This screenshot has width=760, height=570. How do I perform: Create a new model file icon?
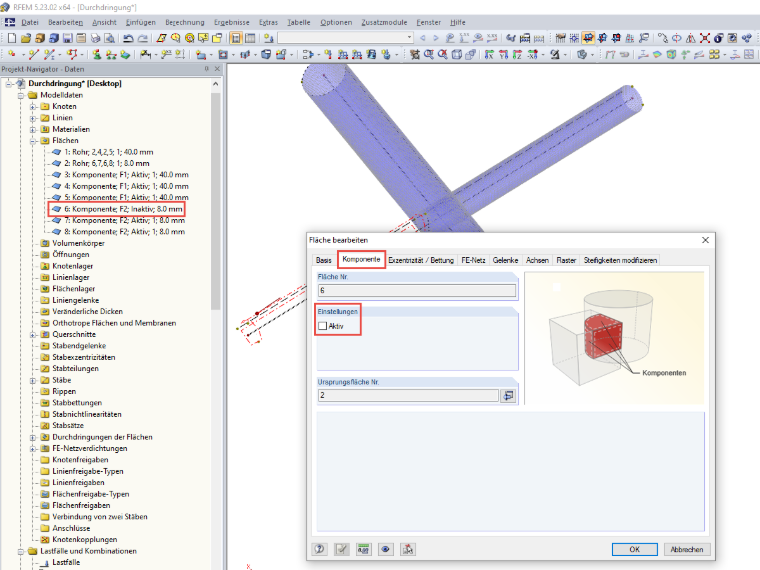pos(12,38)
